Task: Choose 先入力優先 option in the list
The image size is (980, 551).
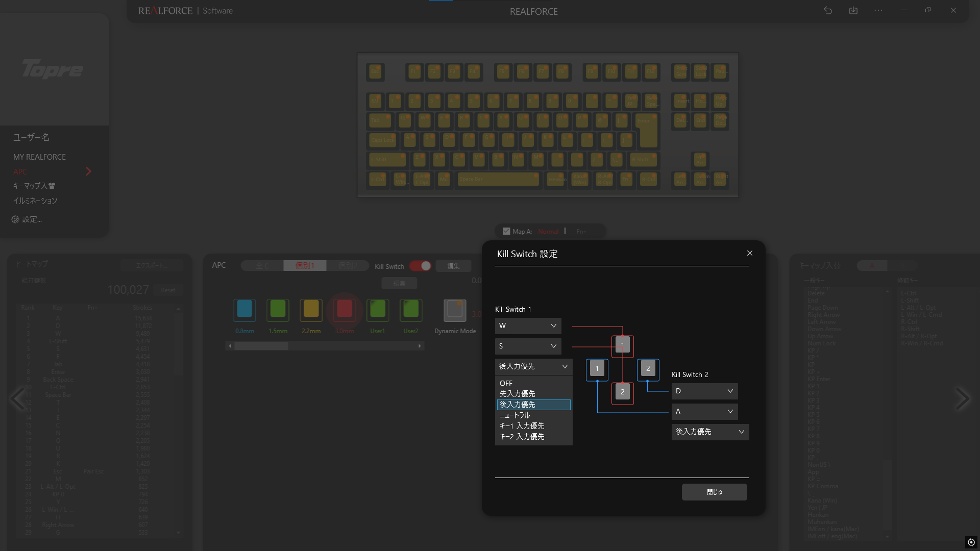Action: tap(518, 394)
